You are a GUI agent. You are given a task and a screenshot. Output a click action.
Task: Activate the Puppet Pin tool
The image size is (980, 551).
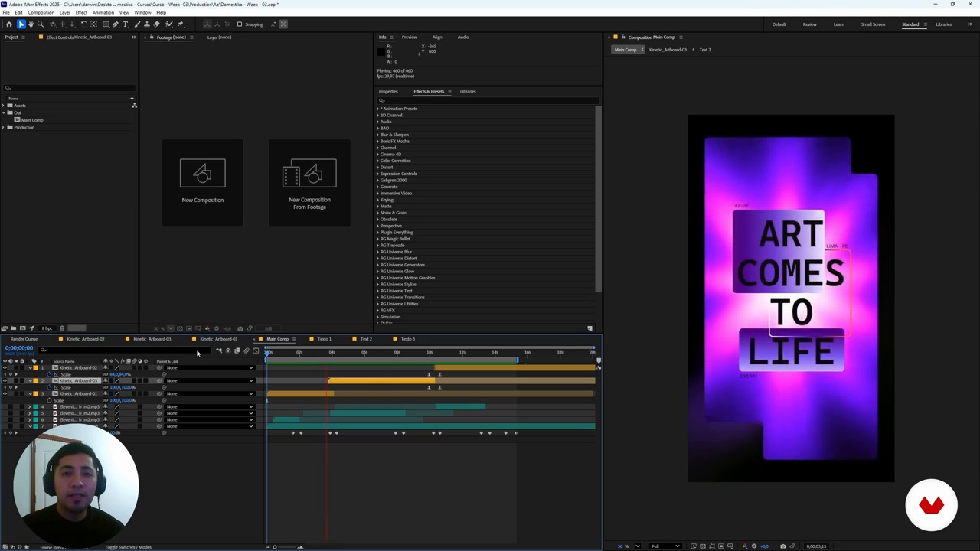click(179, 24)
